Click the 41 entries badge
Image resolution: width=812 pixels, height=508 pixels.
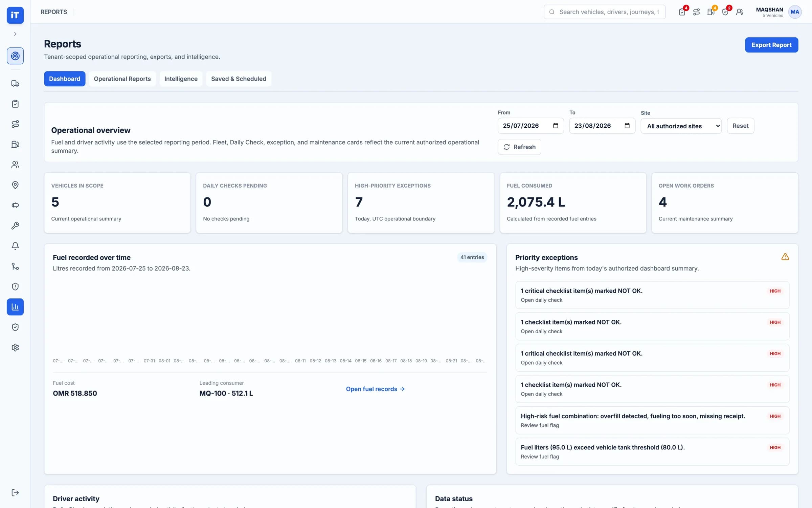coord(472,257)
